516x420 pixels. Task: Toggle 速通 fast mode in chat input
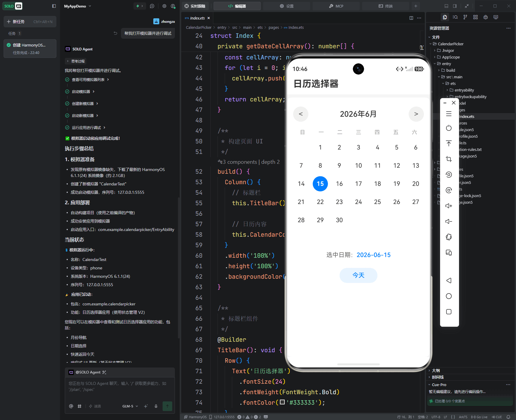(95, 406)
